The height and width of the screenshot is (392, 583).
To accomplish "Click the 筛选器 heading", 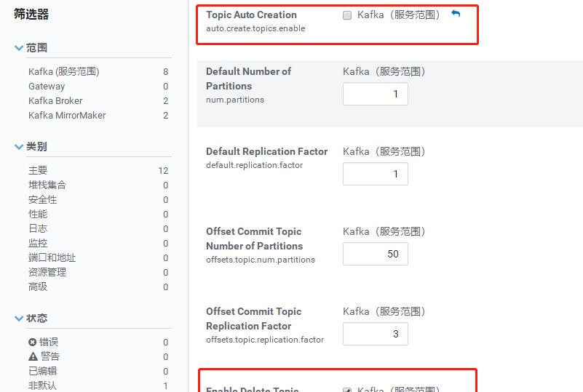I will coord(31,14).
